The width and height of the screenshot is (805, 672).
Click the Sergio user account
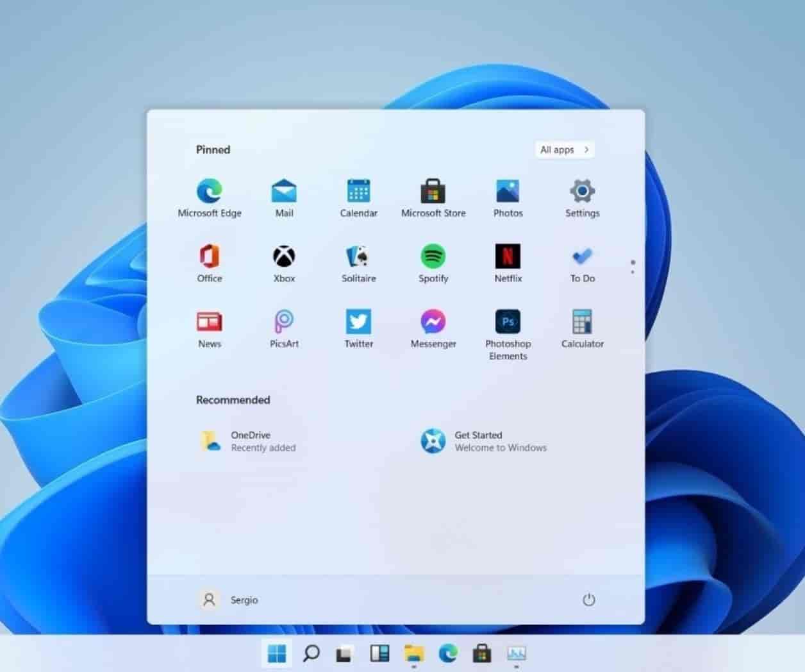228,600
